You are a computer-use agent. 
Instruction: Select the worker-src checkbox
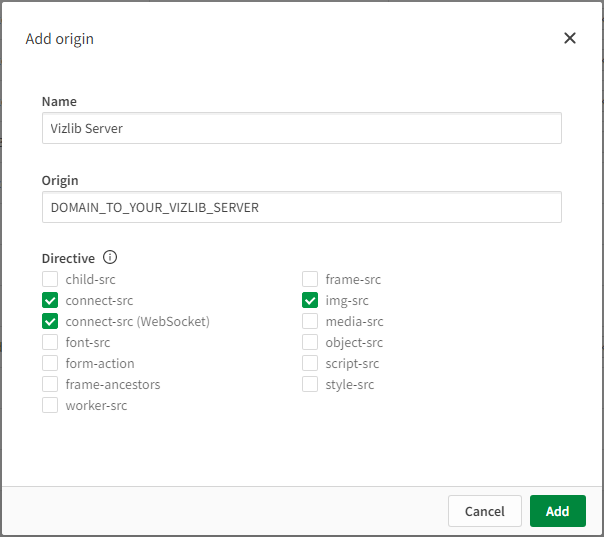coord(50,405)
